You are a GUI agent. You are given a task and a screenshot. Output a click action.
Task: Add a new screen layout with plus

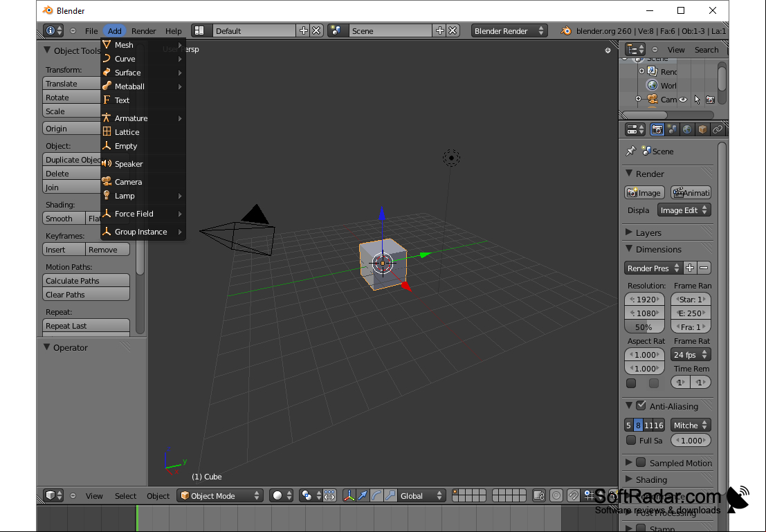tap(303, 30)
